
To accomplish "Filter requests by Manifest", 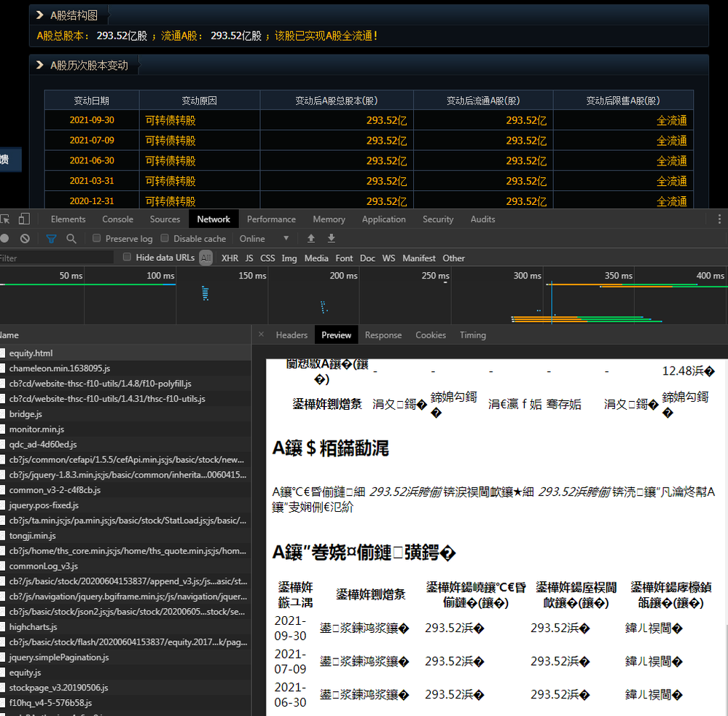I will [x=419, y=258].
